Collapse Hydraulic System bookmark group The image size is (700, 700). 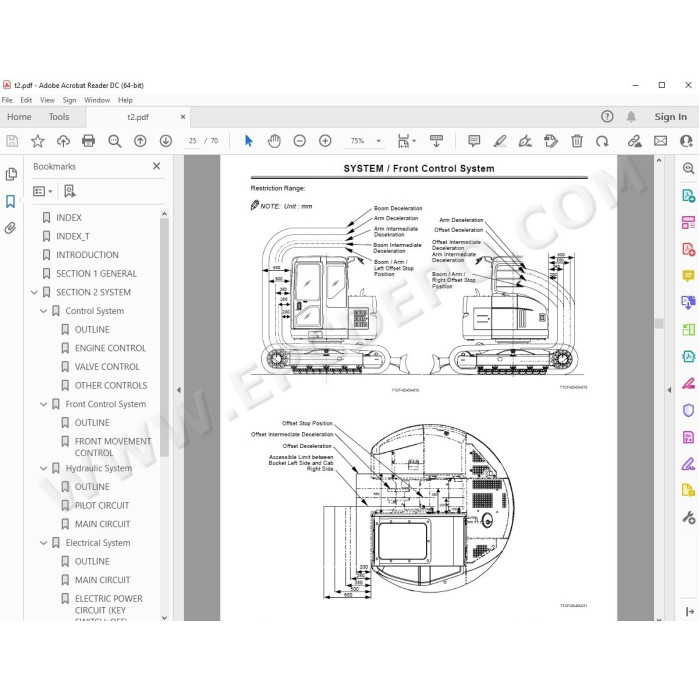[x=43, y=468]
